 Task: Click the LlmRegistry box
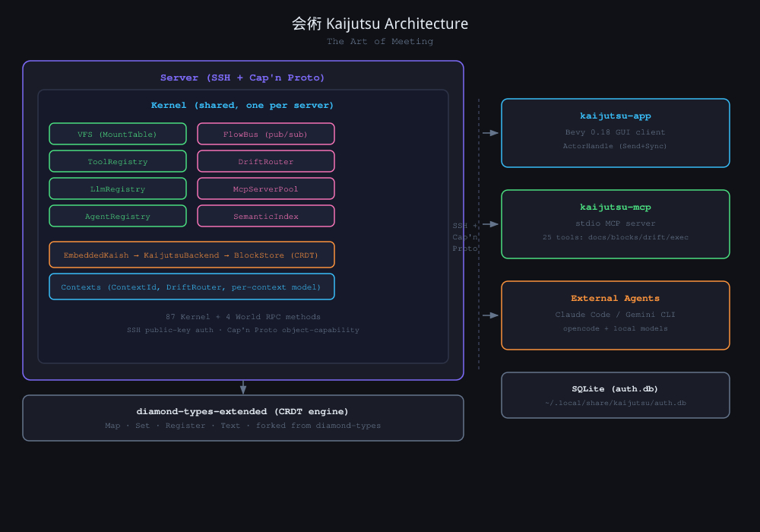[x=118, y=189]
